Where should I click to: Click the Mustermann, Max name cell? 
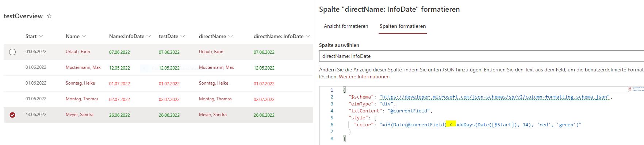83,67
